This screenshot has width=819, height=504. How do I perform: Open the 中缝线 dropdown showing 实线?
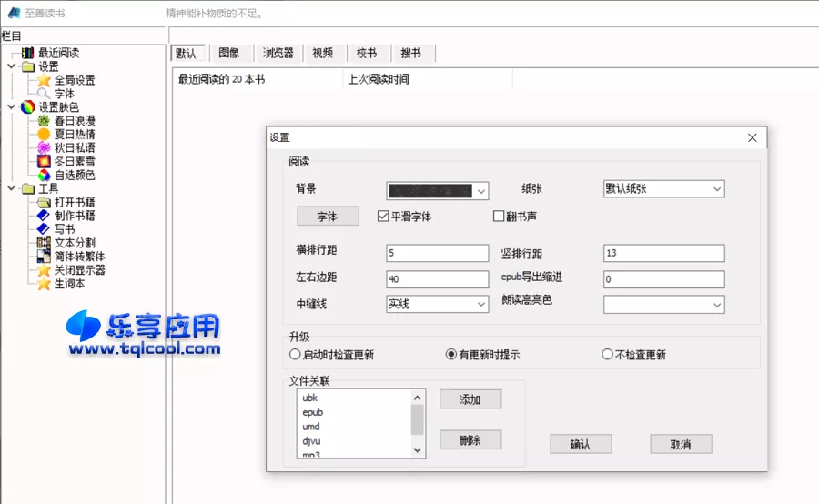(x=437, y=304)
